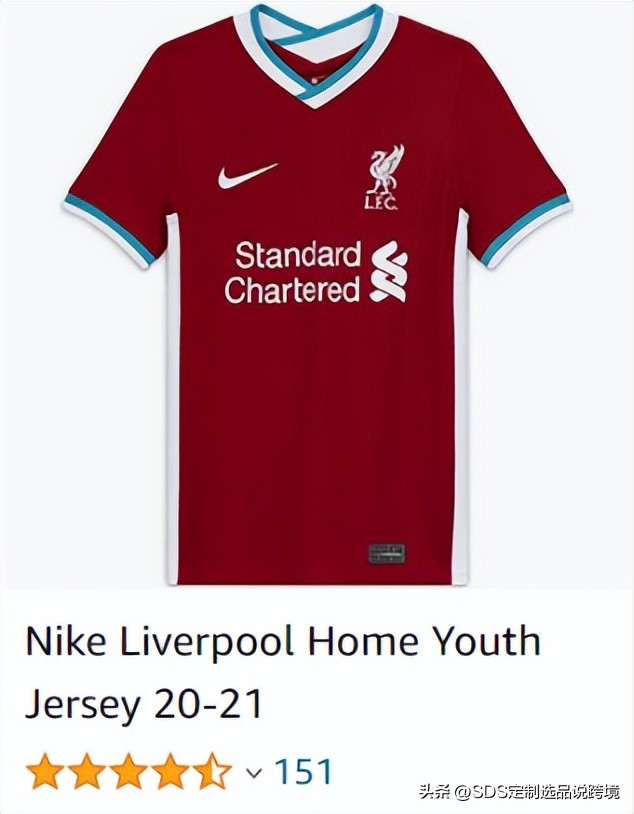Viewport: 634px width, 814px height.
Task: Click the SDS watermark text in the corner
Action: (x=519, y=792)
